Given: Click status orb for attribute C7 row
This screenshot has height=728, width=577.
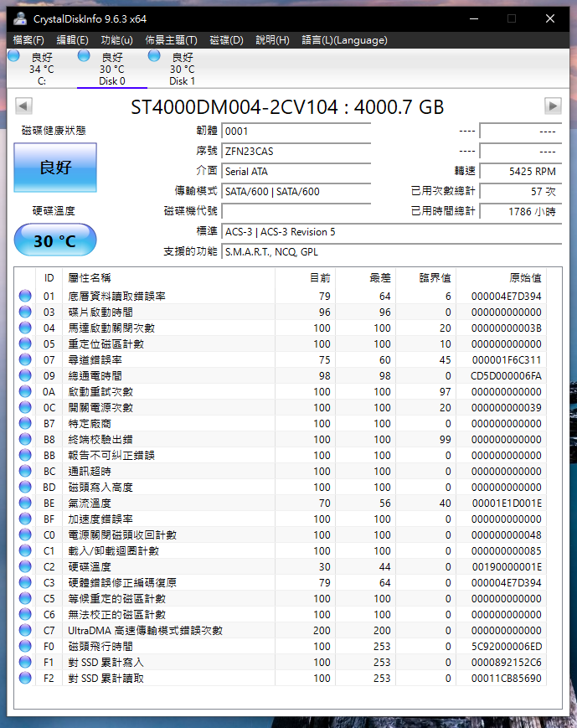Looking at the screenshot, I should (x=25, y=630).
